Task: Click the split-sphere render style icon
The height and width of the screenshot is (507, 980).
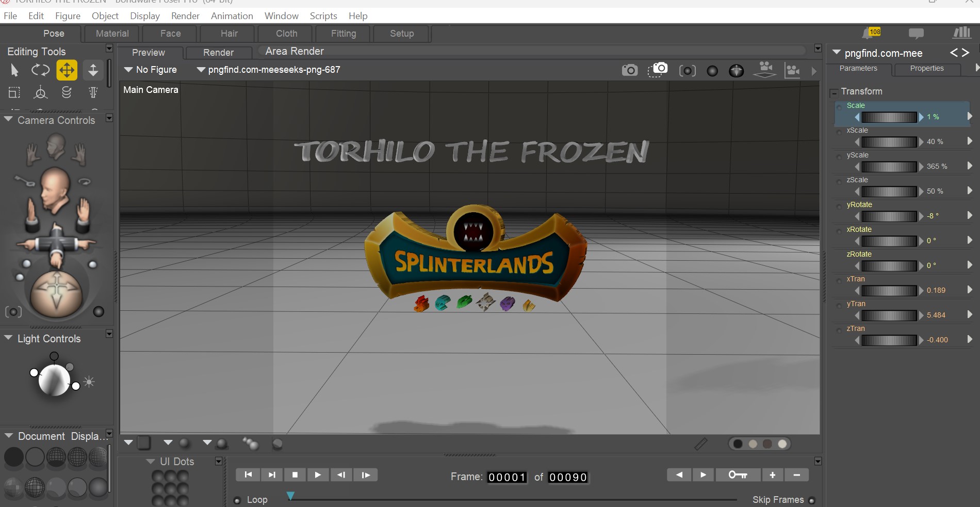Action: point(736,71)
